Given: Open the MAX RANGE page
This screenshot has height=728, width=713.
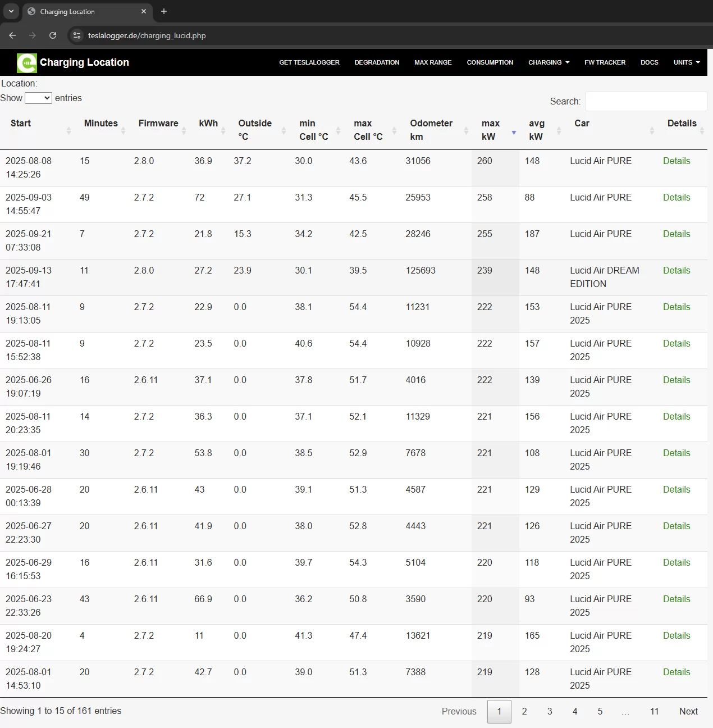Looking at the screenshot, I should point(433,62).
